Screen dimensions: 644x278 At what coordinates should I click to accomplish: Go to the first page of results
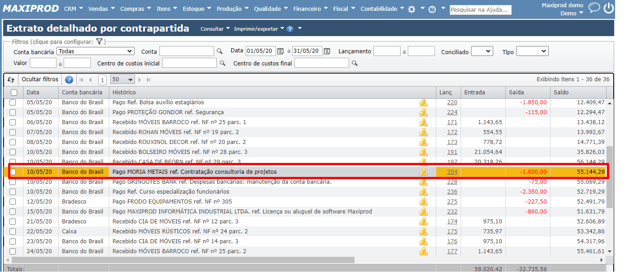point(82,80)
